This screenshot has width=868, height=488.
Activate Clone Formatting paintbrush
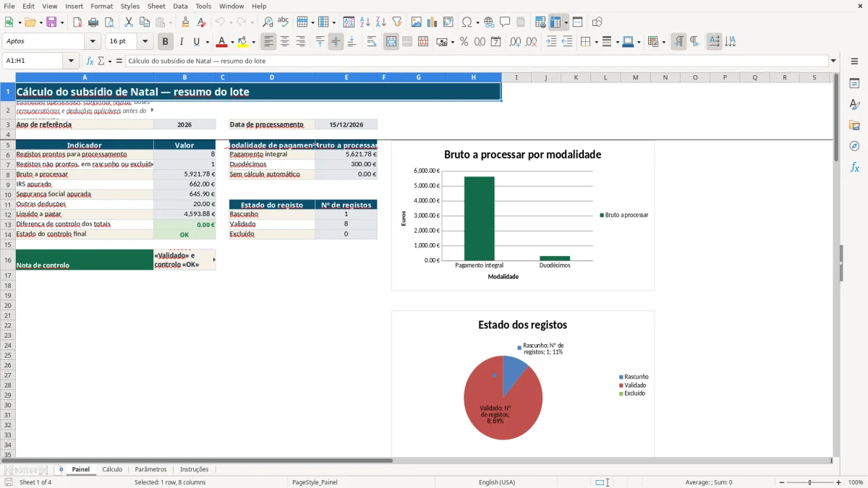[186, 22]
